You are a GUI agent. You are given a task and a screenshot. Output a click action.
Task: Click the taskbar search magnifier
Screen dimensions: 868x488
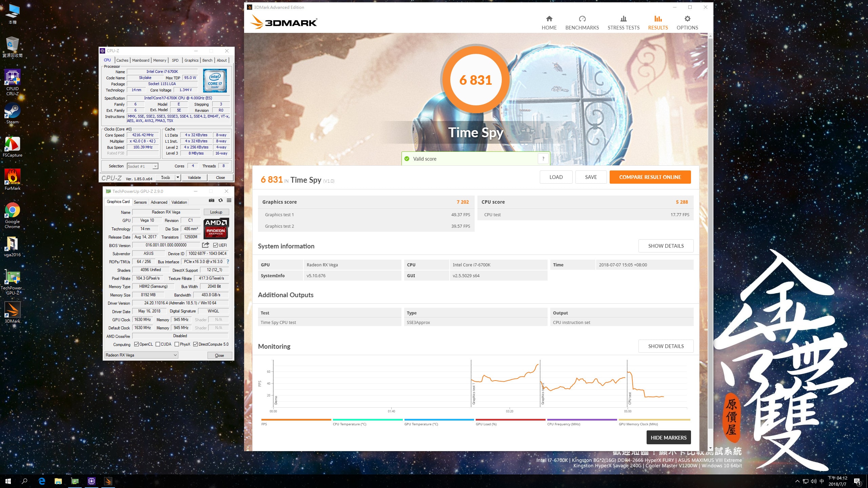(x=24, y=481)
